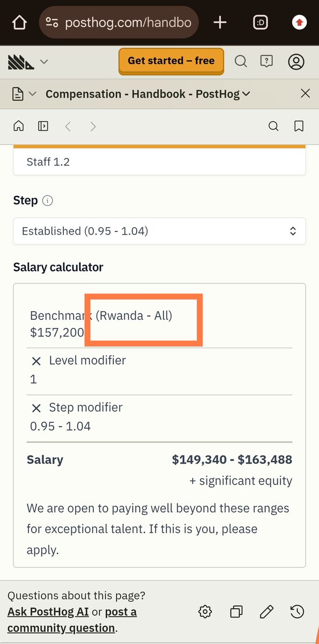Viewport: 319px width, 644px height.
Task: Open site search magnifier in header
Action: (241, 61)
